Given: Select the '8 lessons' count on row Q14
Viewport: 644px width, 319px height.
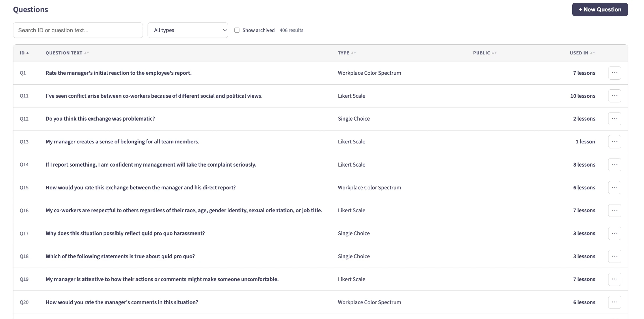Looking at the screenshot, I should tap(584, 165).
